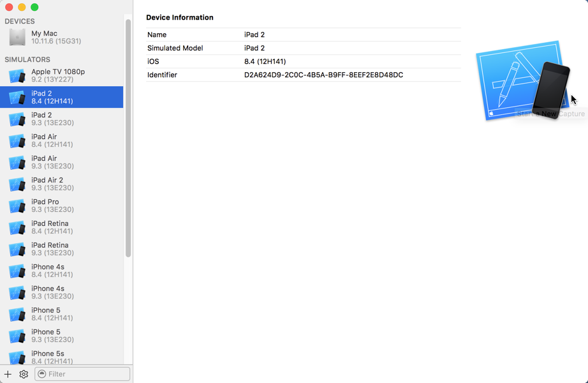Click the iPad 2 9.3 simulator icon
Screen dimensions: 588x383
[x=17, y=119]
